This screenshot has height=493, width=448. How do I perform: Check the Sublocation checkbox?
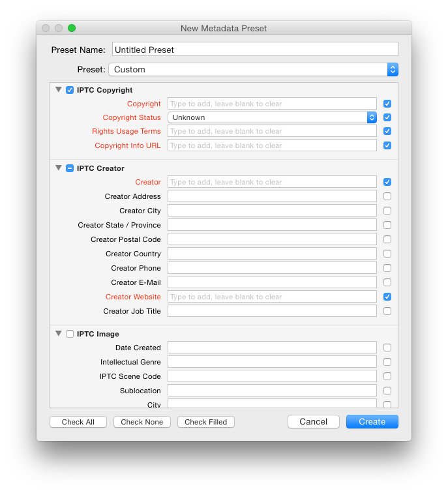pos(387,391)
